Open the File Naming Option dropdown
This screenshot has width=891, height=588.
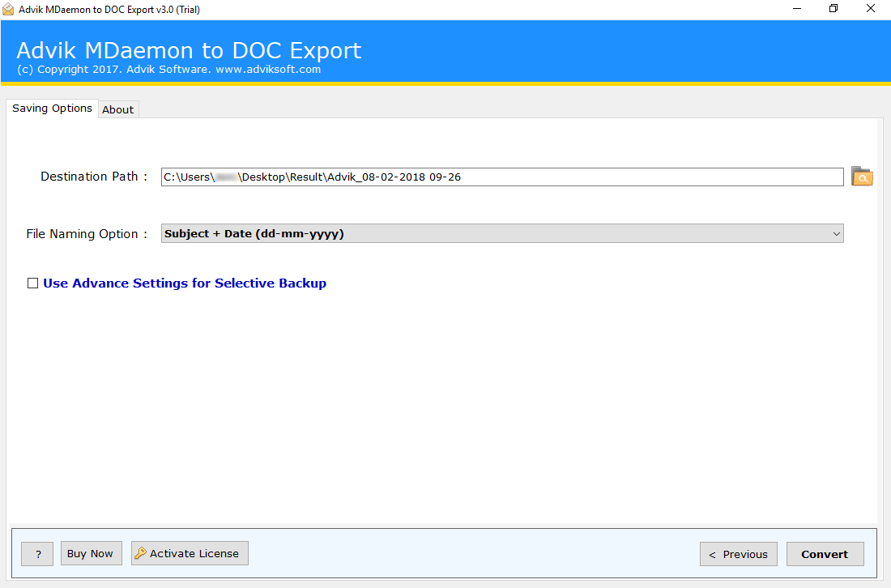502,233
